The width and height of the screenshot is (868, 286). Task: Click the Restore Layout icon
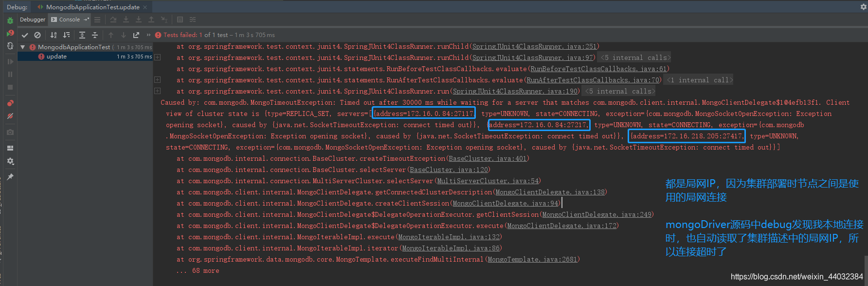click(x=10, y=148)
